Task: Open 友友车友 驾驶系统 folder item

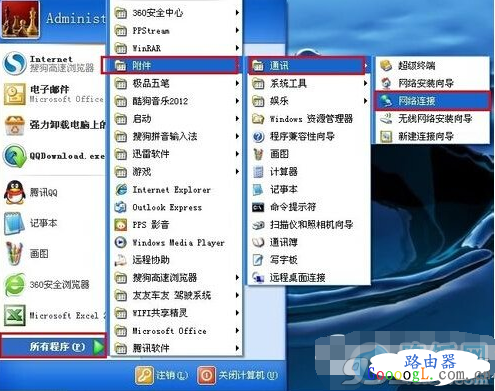Action: (176, 295)
